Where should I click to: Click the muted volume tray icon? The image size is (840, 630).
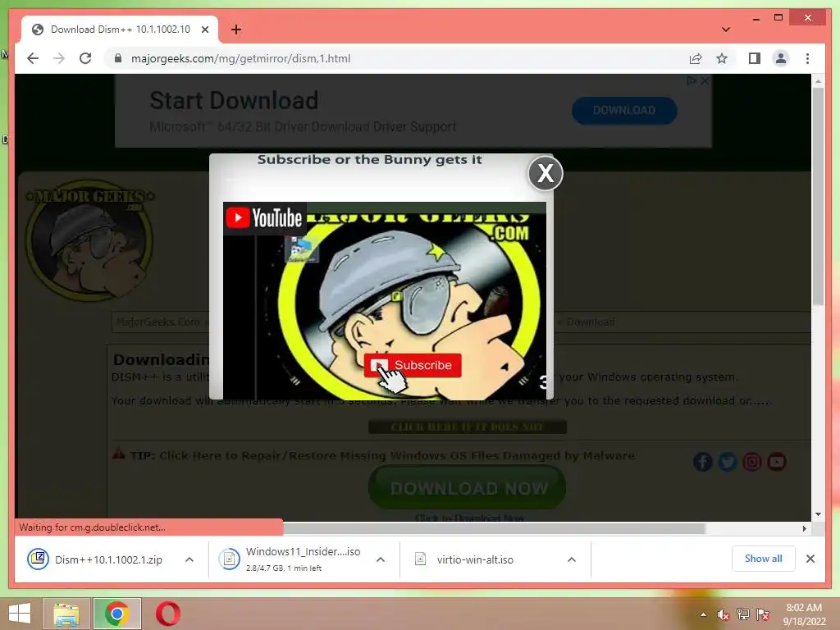pyautogui.click(x=724, y=614)
